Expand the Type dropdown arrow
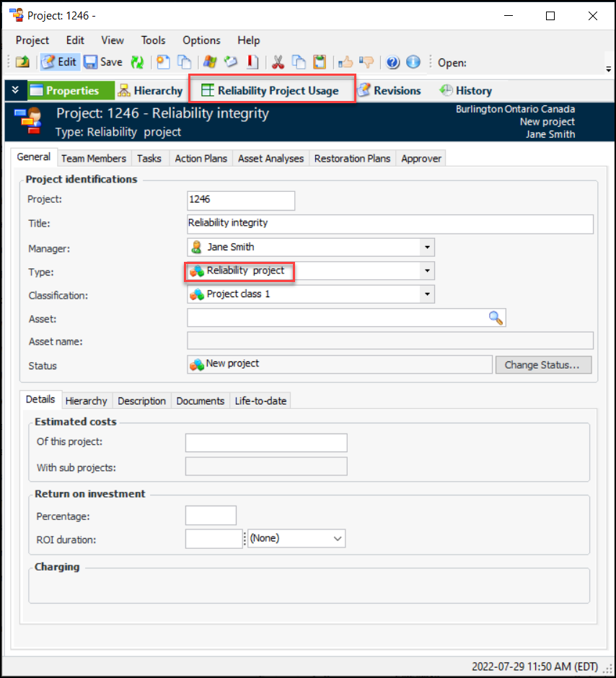 (427, 270)
